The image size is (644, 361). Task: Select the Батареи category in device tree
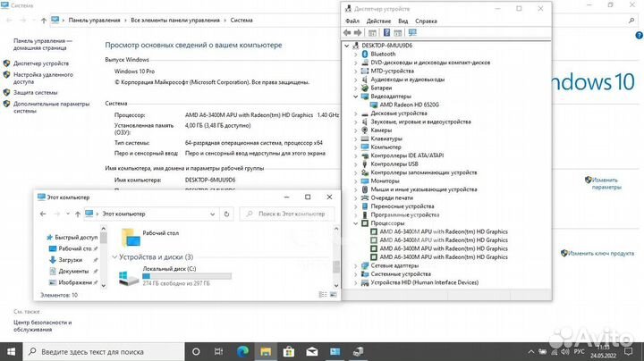[381, 88]
